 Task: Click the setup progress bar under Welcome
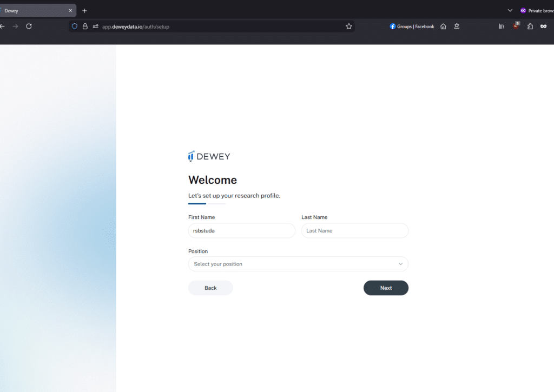tap(207, 204)
